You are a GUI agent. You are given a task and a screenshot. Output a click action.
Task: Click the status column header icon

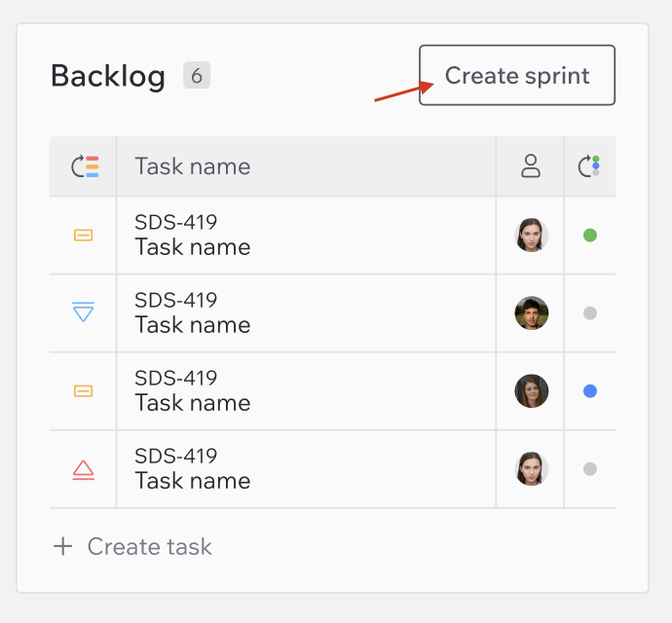point(589,165)
